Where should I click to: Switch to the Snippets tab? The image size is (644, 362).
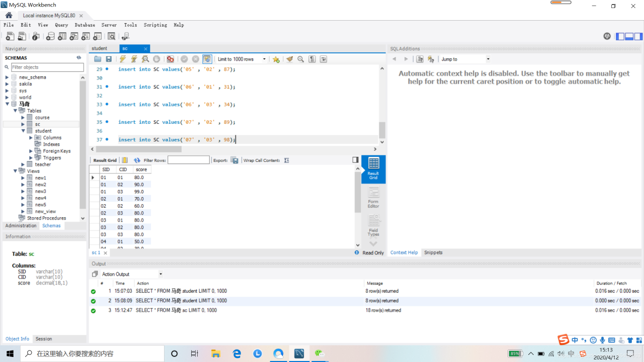tap(433, 252)
